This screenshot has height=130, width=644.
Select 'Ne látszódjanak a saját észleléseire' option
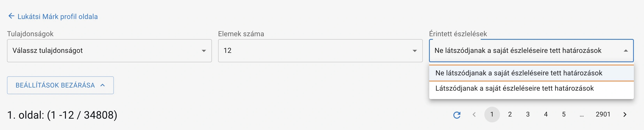(x=519, y=73)
